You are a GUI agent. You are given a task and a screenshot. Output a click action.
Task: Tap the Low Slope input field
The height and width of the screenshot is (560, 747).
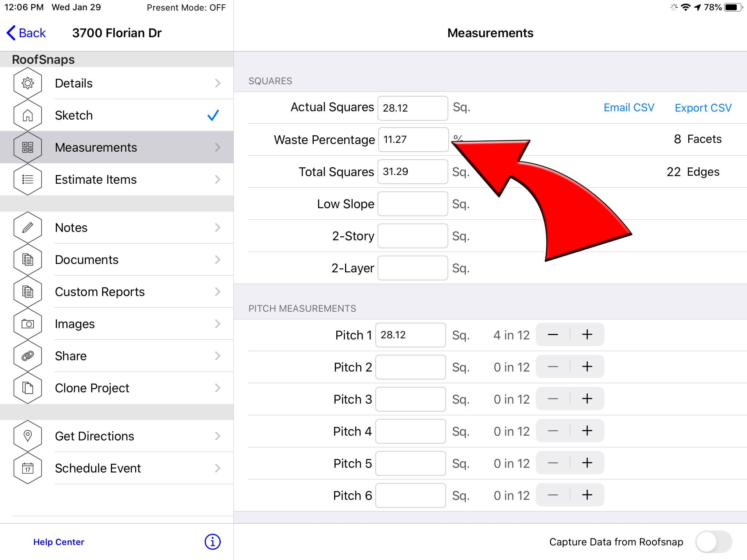click(x=413, y=204)
